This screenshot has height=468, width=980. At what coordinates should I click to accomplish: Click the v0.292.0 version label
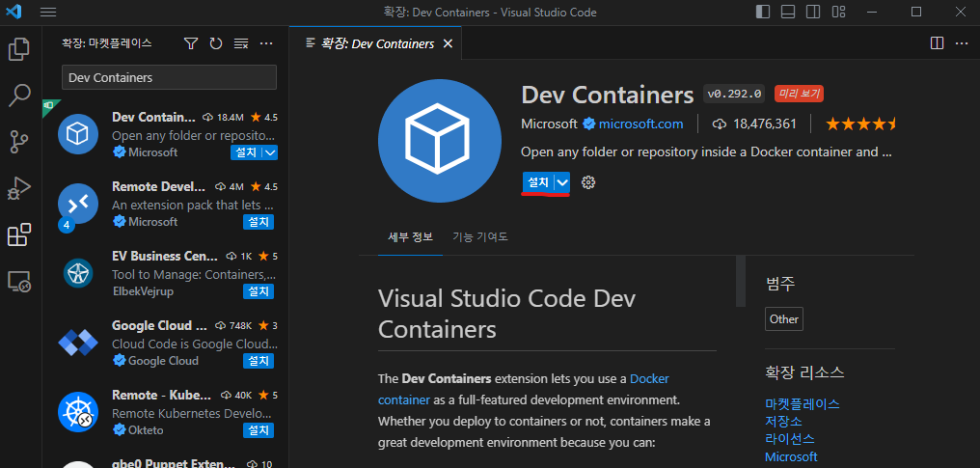pyautogui.click(x=734, y=95)
